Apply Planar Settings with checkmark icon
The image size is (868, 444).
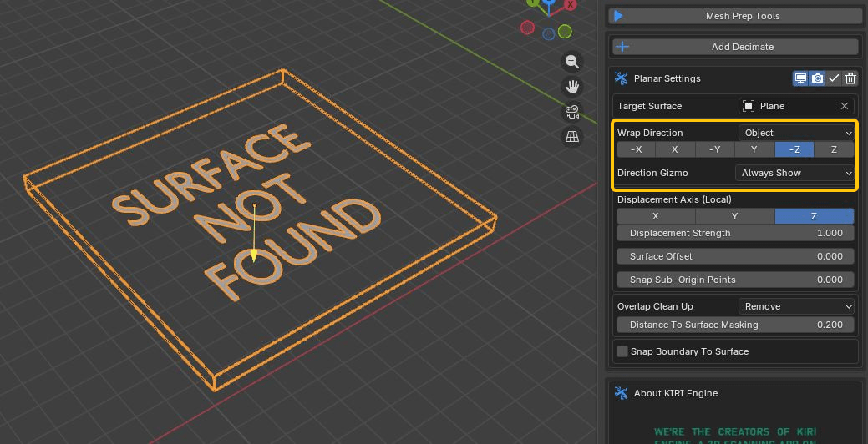click(x=834, y=78)
